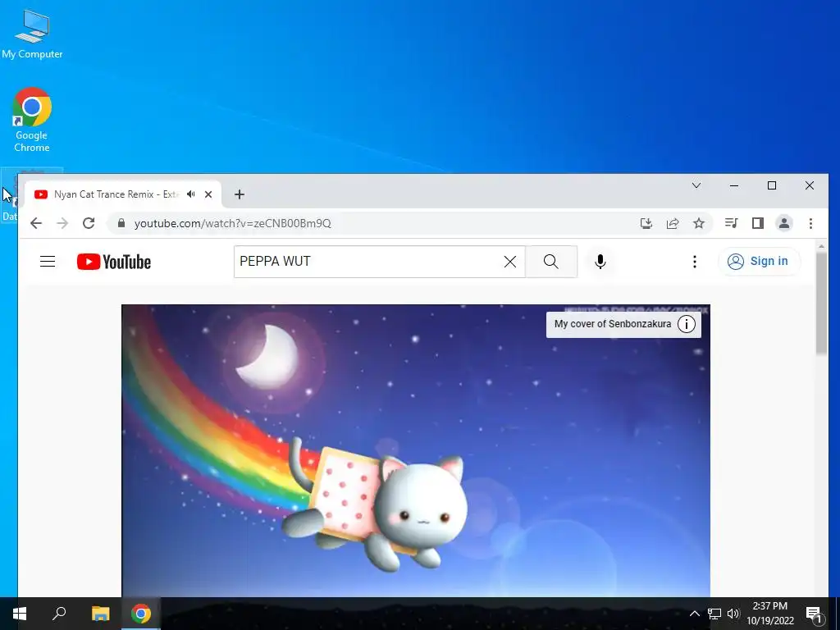
Task: Click the page vertical scrollbar thumb
Action: pos(821,303)
